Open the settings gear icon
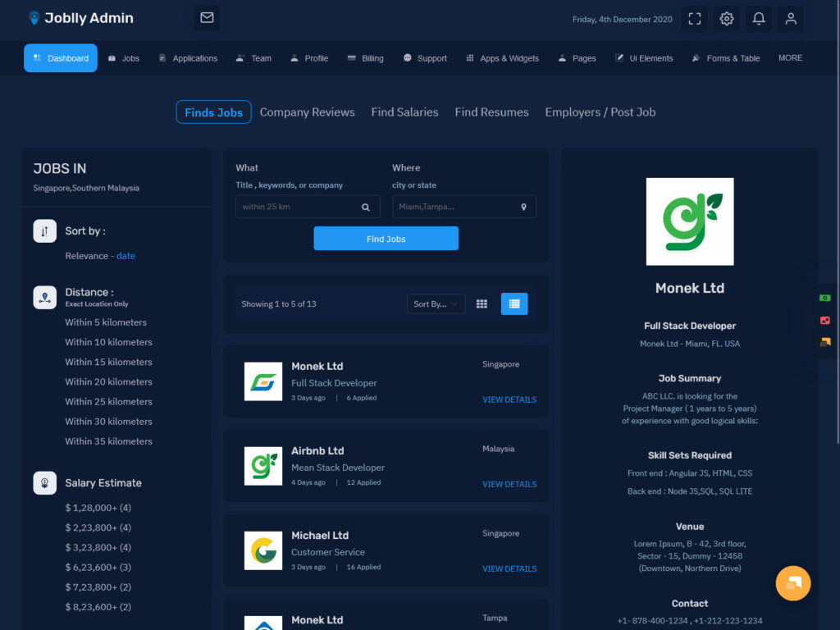Viewport: 840px width, 630px height. pos(726,19)
